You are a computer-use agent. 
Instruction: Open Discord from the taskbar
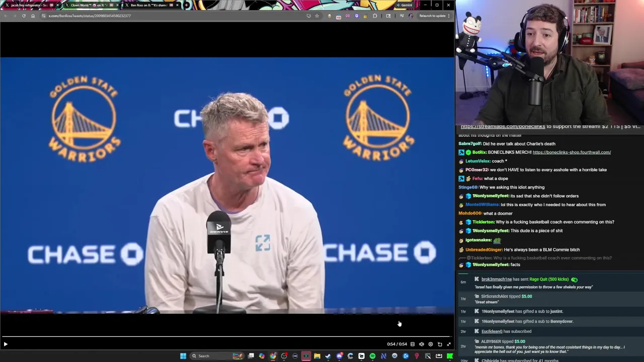click(340, 356)
